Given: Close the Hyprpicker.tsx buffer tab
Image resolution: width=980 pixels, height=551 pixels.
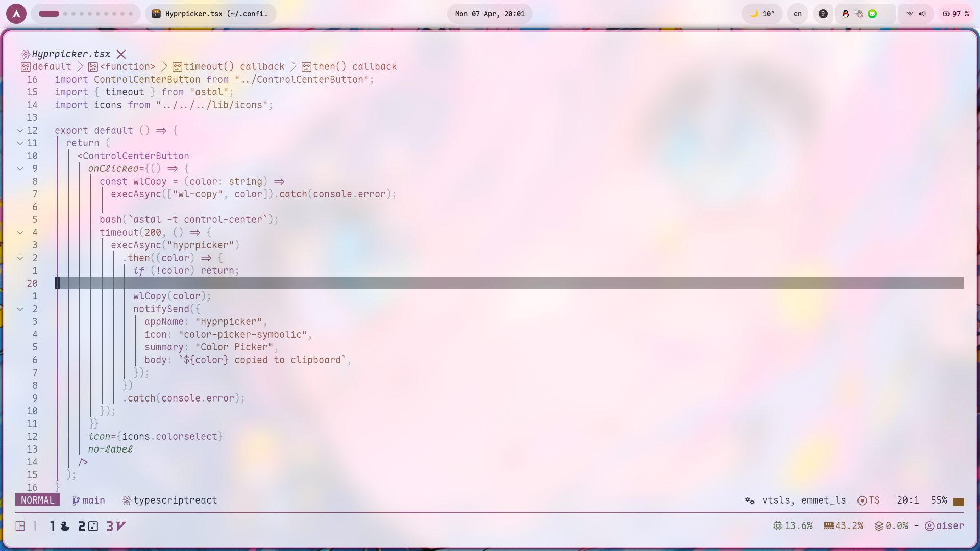Looking at the screenshot, I should coord(121,54).
